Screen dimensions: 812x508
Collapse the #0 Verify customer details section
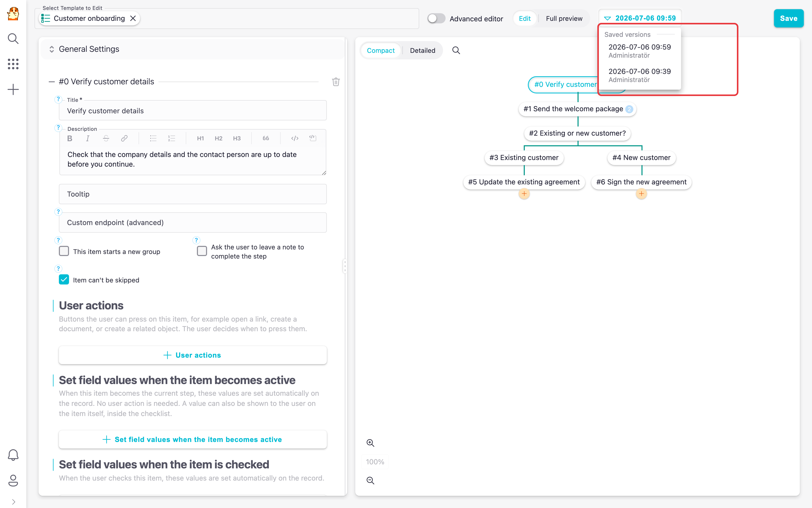pos(52,82)
